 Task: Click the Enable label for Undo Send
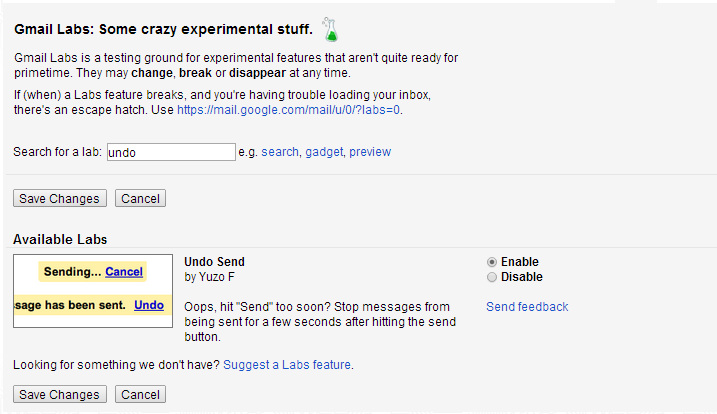(520, 262)
